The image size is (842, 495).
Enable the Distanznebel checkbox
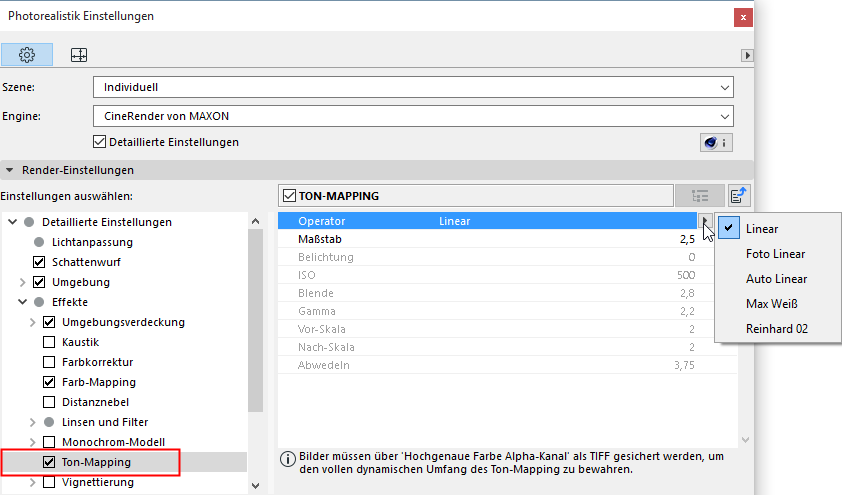click(x=49, y=402)
